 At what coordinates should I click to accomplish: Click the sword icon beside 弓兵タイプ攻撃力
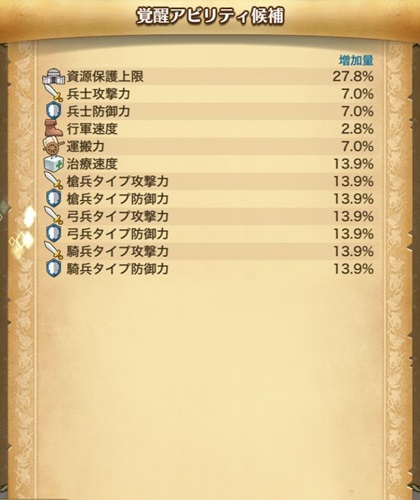tap(54, 216)
